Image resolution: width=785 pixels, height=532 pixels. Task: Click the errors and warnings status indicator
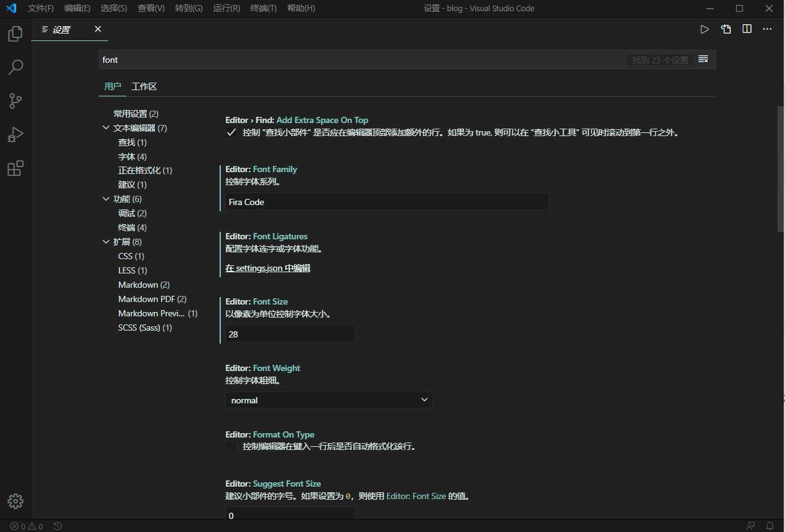coord(27,526)
